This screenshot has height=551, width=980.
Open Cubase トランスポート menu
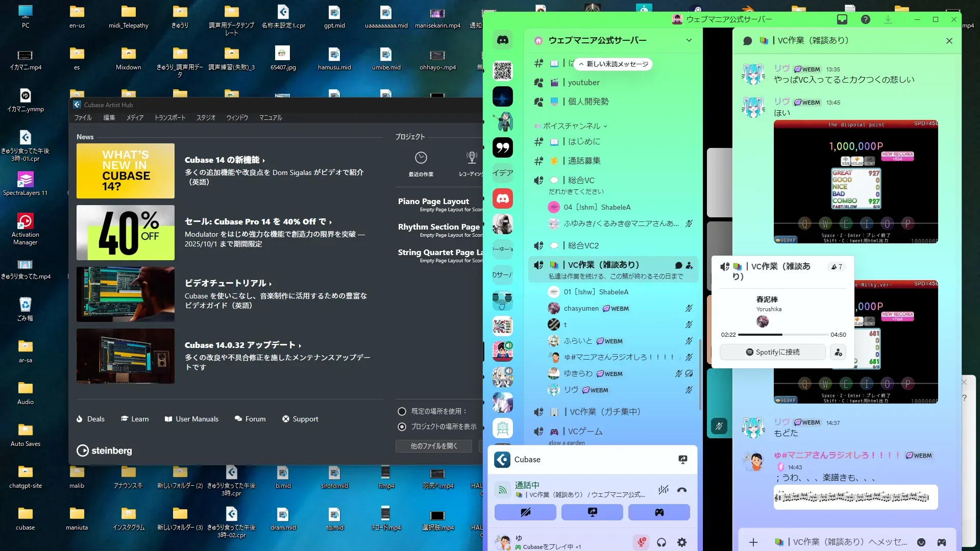click(x=170, y=118)
